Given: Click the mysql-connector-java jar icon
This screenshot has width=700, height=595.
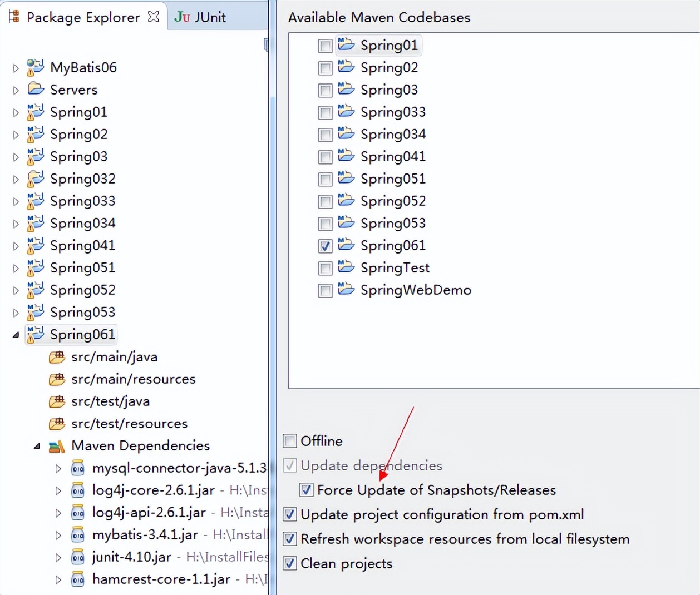Looking at the screenshot, I should [78, 468].
